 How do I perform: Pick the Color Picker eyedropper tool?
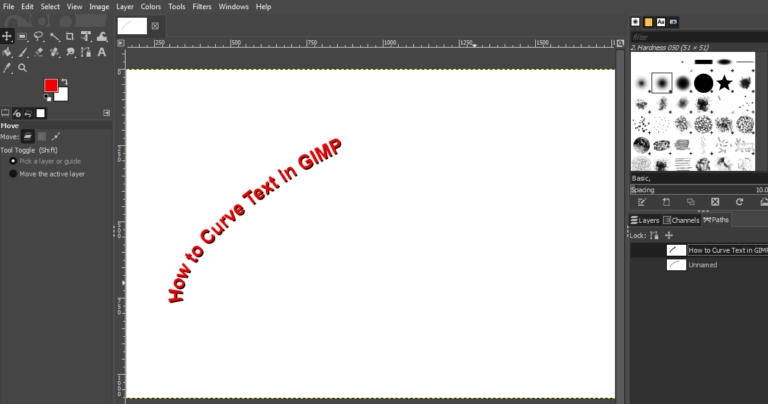click(7, 68)
